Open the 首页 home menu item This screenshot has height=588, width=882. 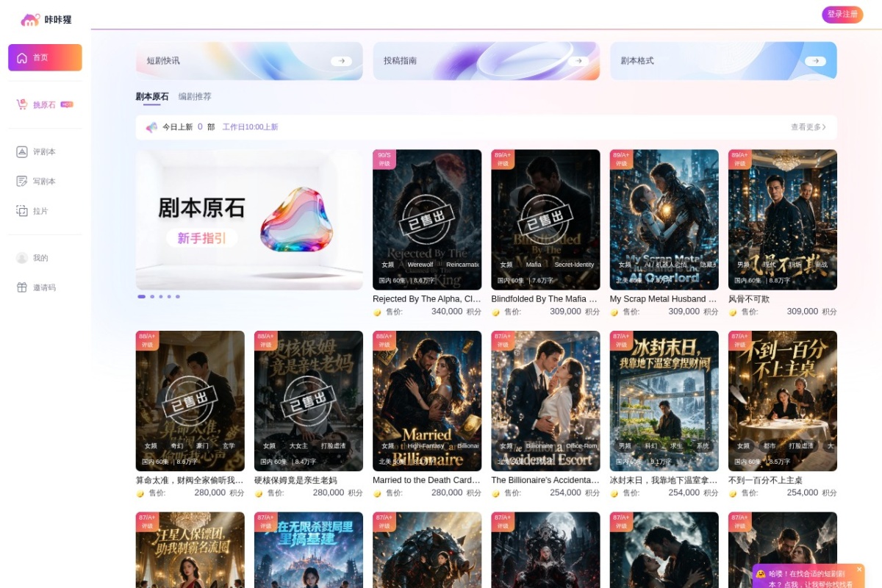45,57
